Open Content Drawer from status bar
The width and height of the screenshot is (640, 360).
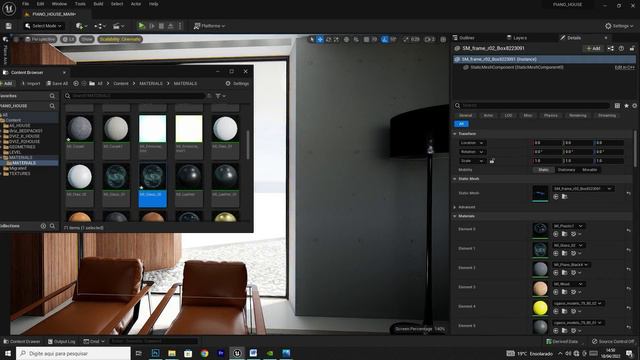click(22, 341)
